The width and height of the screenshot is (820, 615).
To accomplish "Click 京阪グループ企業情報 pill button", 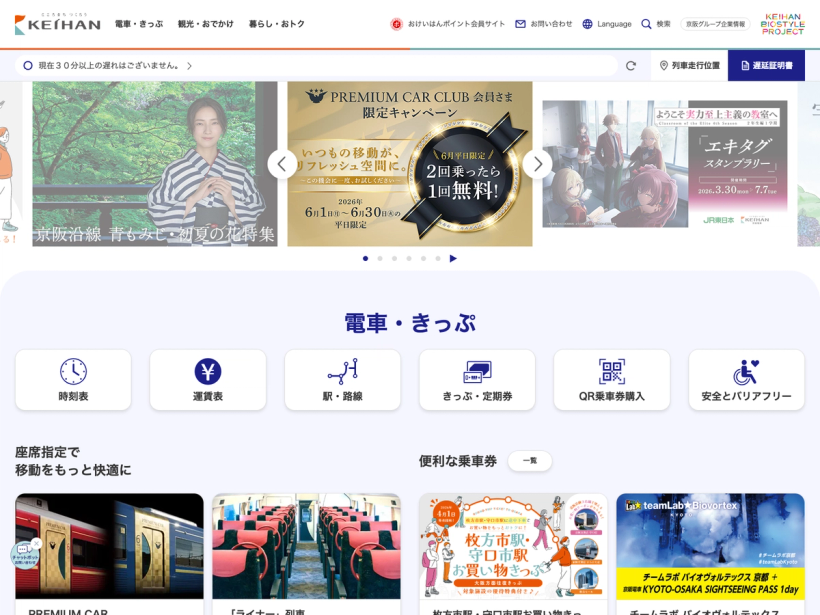I will (x=715, y=24).
